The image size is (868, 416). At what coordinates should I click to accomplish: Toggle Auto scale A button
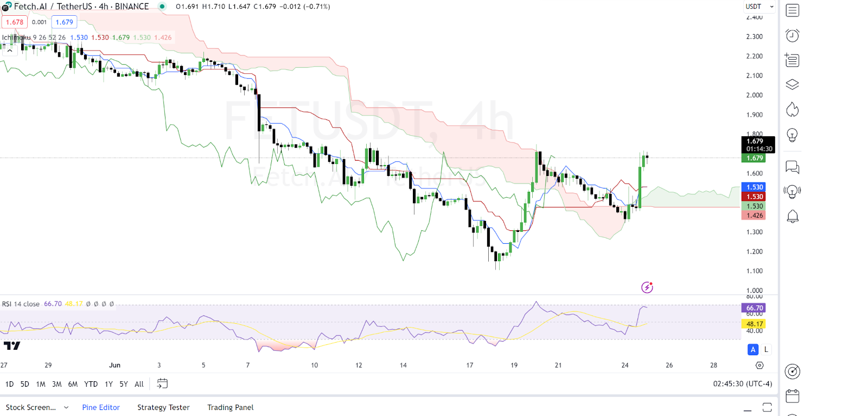coord(752,350)
